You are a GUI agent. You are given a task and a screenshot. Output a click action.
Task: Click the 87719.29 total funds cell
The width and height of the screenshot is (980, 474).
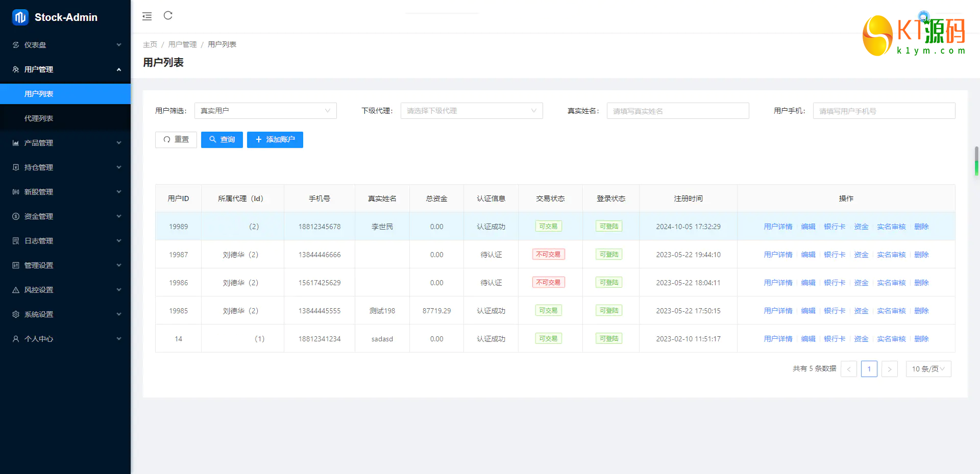tap(436, 311)
